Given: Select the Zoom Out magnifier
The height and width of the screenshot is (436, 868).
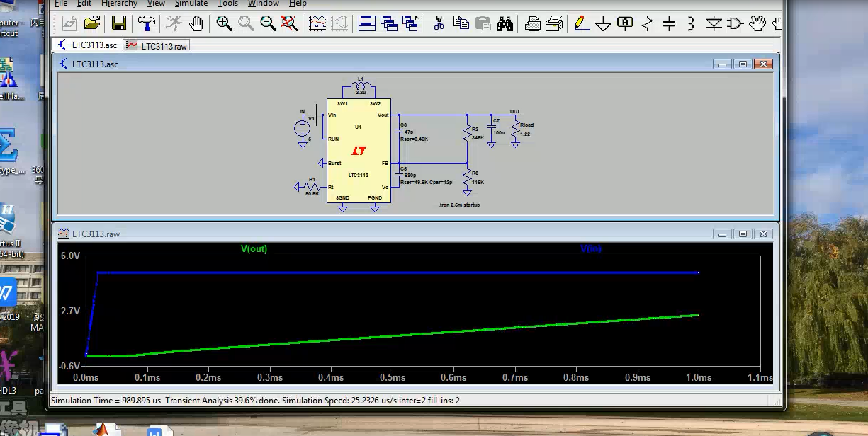Looking at the screenshot, I should pyautogui.click(x=268, y=23).
